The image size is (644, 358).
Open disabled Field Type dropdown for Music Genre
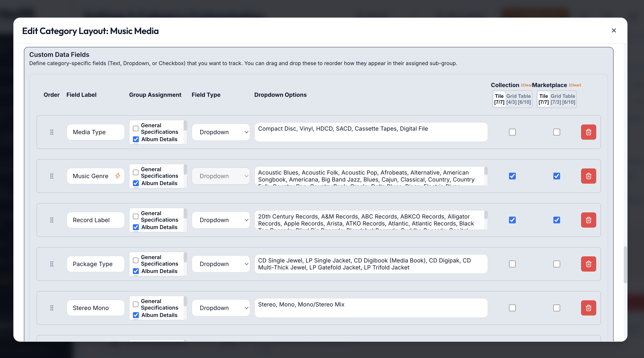pyautogui.click(x=221, y=176)
